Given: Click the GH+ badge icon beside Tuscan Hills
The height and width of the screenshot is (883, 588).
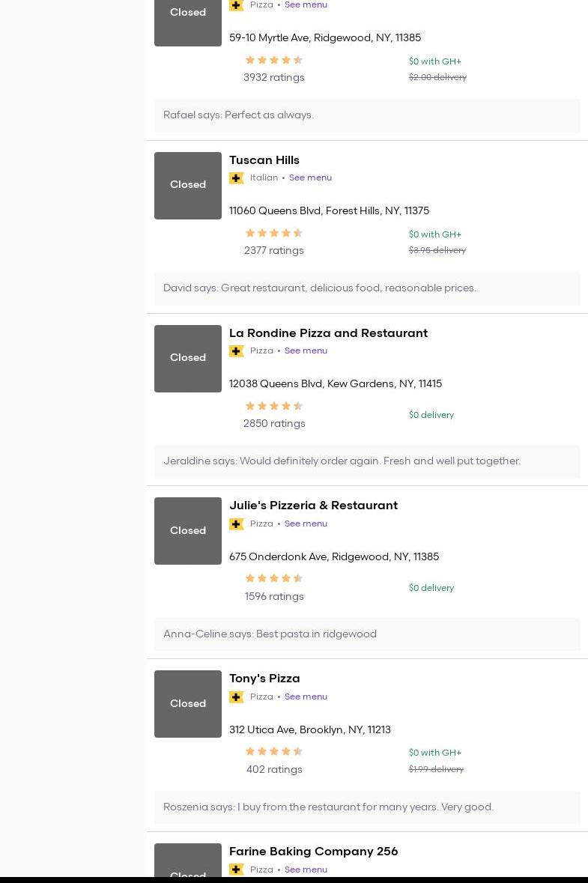Looking at the screenshot, I should coord(237,178).
